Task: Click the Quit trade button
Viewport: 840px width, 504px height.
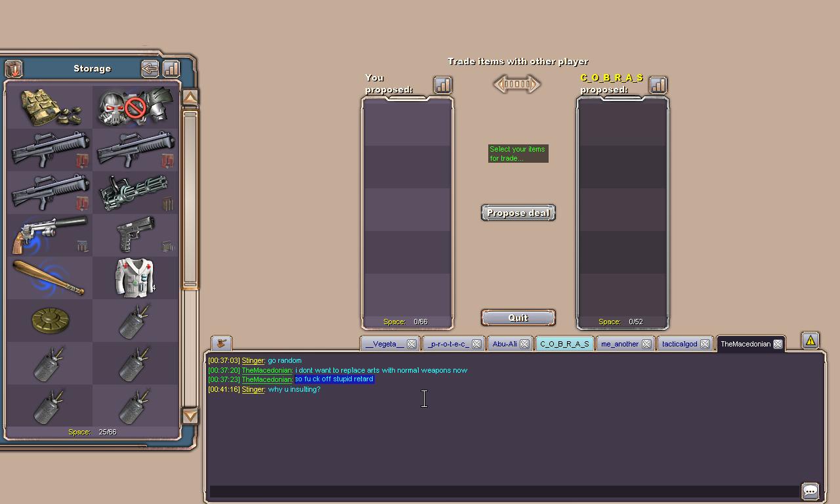Action: 518,318
